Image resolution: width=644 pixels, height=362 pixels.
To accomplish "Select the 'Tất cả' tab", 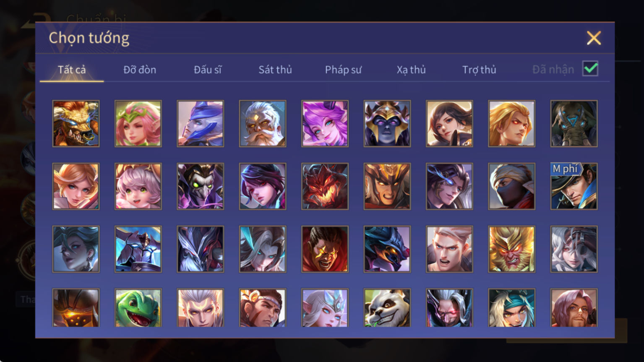I will point(72,70).
